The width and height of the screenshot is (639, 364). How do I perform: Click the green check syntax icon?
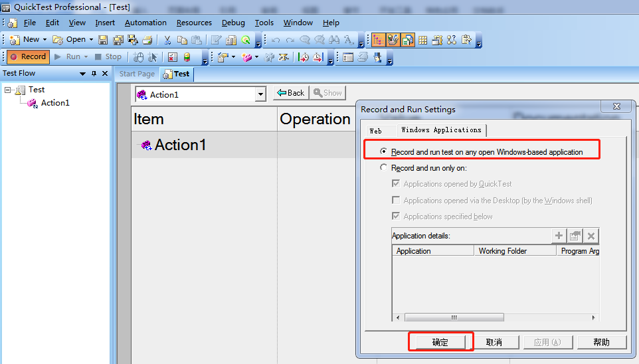pyautogui.click(x=246, y=40)
